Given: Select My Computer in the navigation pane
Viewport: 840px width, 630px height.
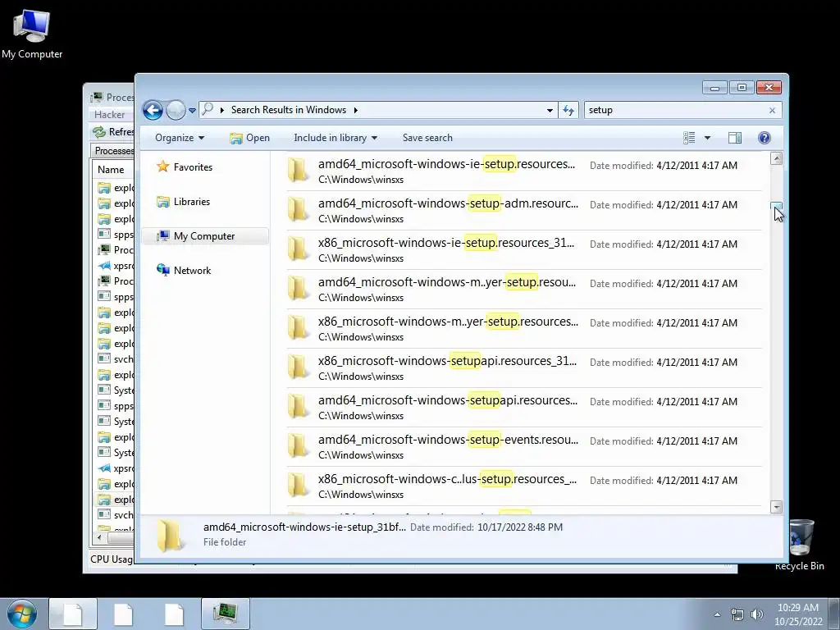Looking at the screenshot, I should pos(204,236).
